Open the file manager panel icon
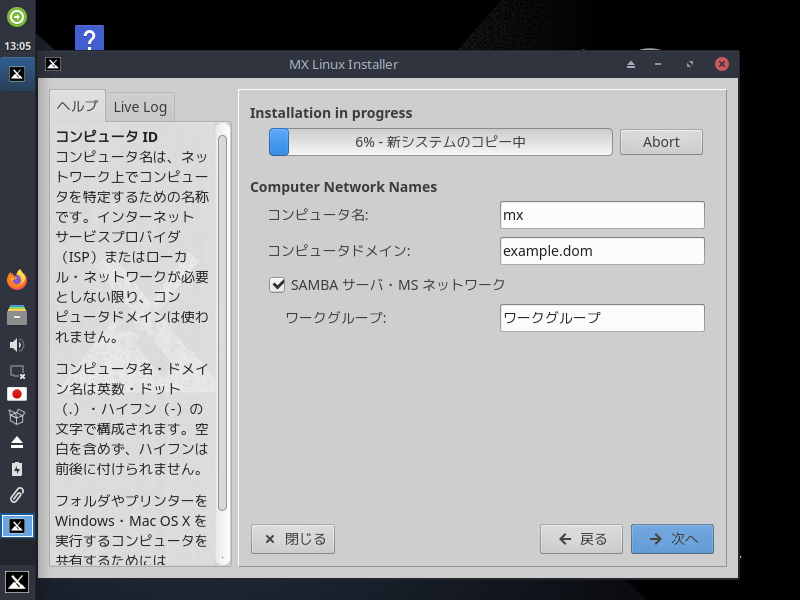Viewport: 800px width, 600px height. coord(17,315)
